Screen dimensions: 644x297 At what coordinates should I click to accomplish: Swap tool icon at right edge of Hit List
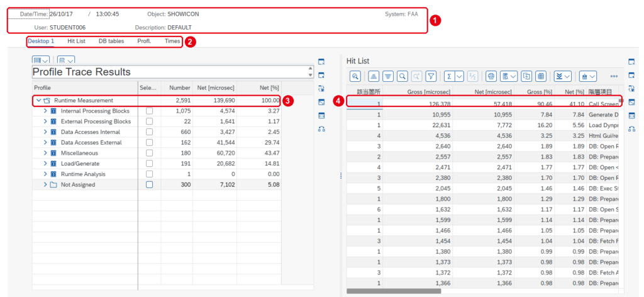tap(631, 129)
